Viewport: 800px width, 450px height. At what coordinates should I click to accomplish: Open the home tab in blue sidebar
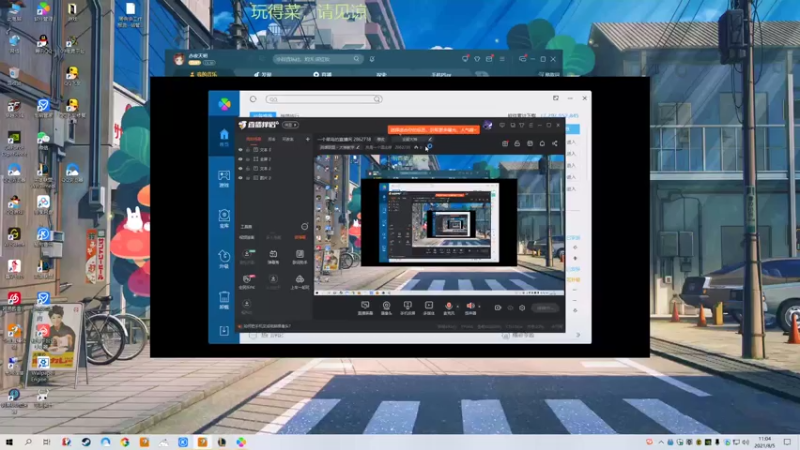point(224,137)
